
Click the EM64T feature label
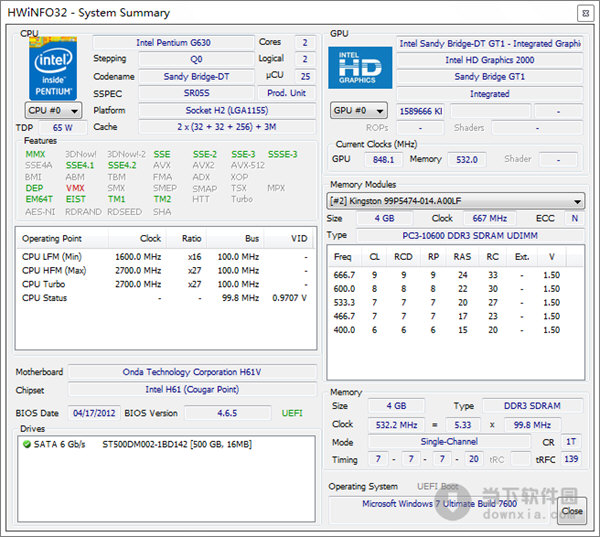tap(39, 199)
